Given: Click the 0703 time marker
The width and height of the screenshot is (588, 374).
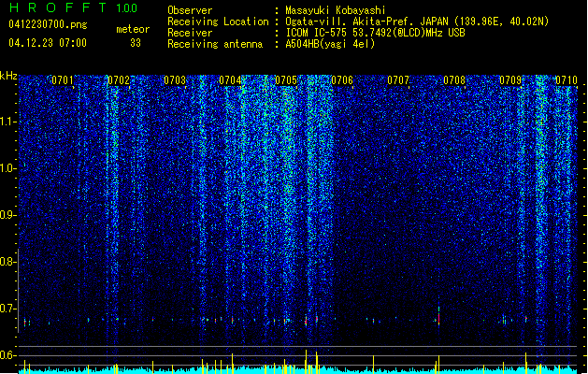Looking at the screenshot, I should (x=175, y=80).
